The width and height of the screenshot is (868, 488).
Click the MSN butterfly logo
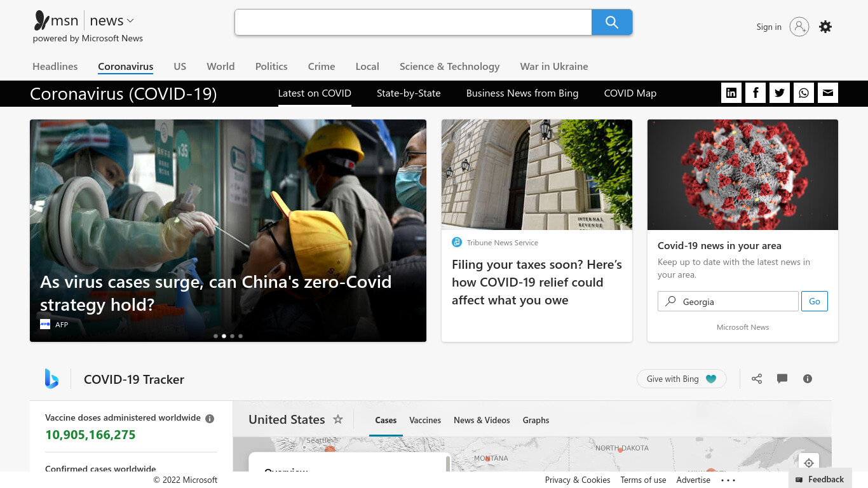[42, 21]
